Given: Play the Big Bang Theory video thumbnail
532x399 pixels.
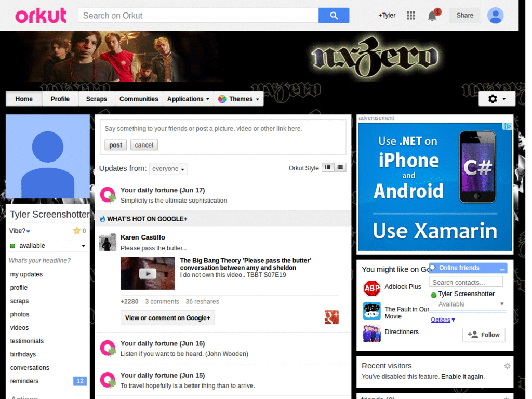Looking at the screenshot, I should click(x=148, y=273).
